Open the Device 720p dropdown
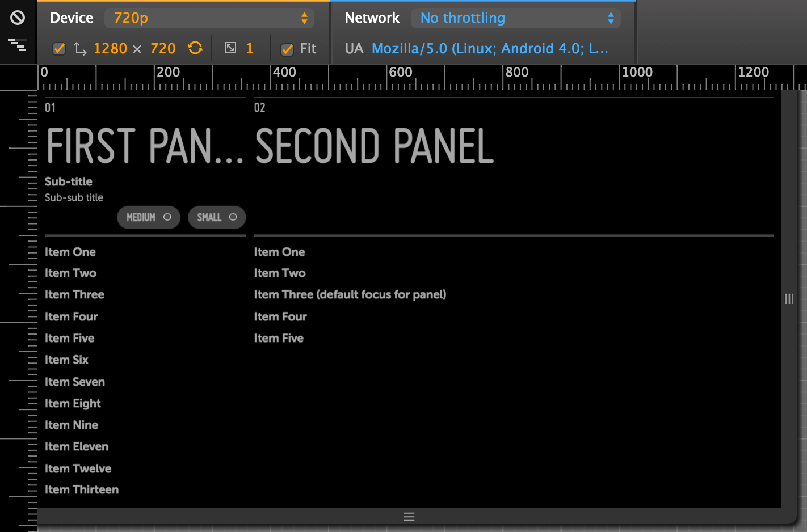The image size is (807, 532). click(x=209, y=18)
